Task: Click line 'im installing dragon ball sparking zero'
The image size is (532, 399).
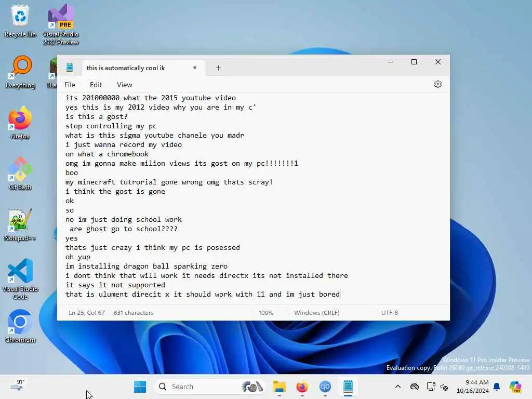Action: click(x=146, y=267)
